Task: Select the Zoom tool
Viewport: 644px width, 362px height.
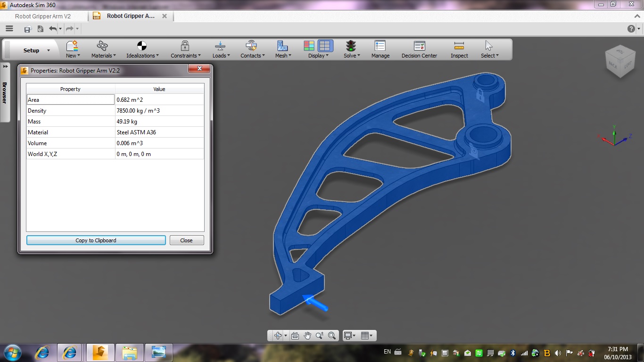Action: pos(320,336)
